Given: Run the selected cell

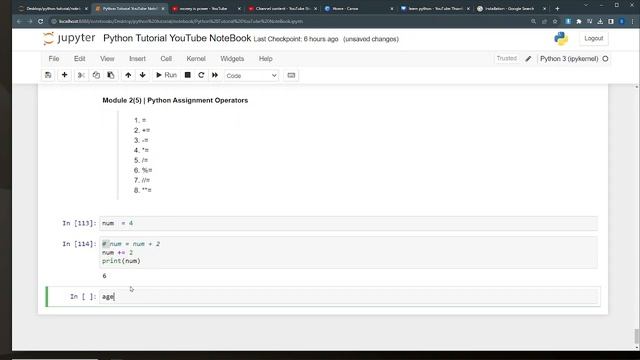Looking at the screenshot, I should [166, 76].
